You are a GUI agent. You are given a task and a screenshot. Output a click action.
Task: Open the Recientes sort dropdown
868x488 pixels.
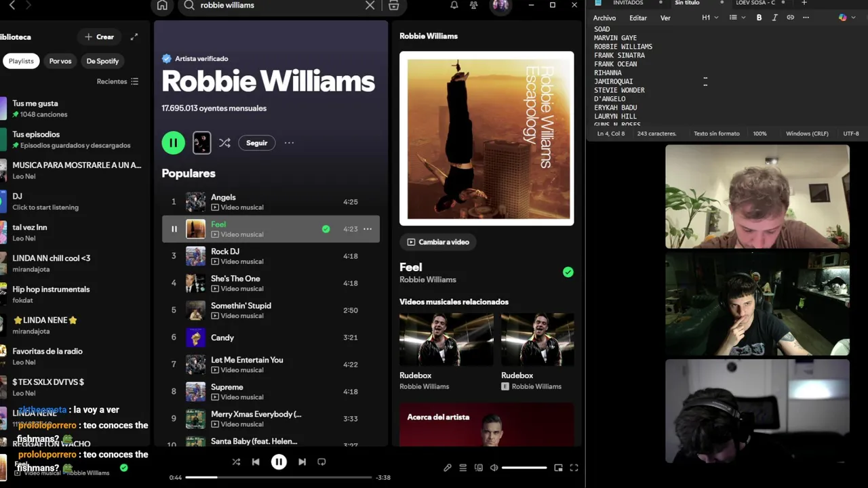point(117,81)
